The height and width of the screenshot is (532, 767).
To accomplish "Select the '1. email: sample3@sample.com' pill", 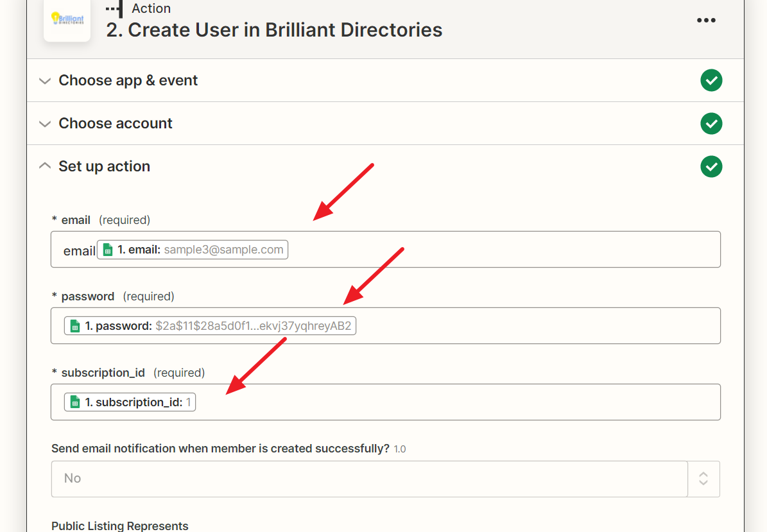I will (193, 250).
